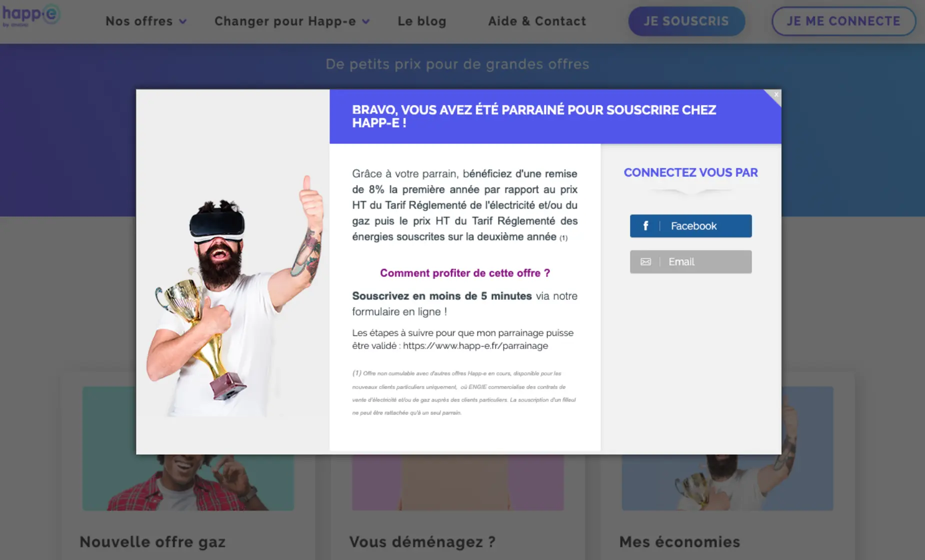Viewport: 925px width, 560px height.
Task: Connect using the Facebook button
Action: pyautogui.click(x=690, y=226)
